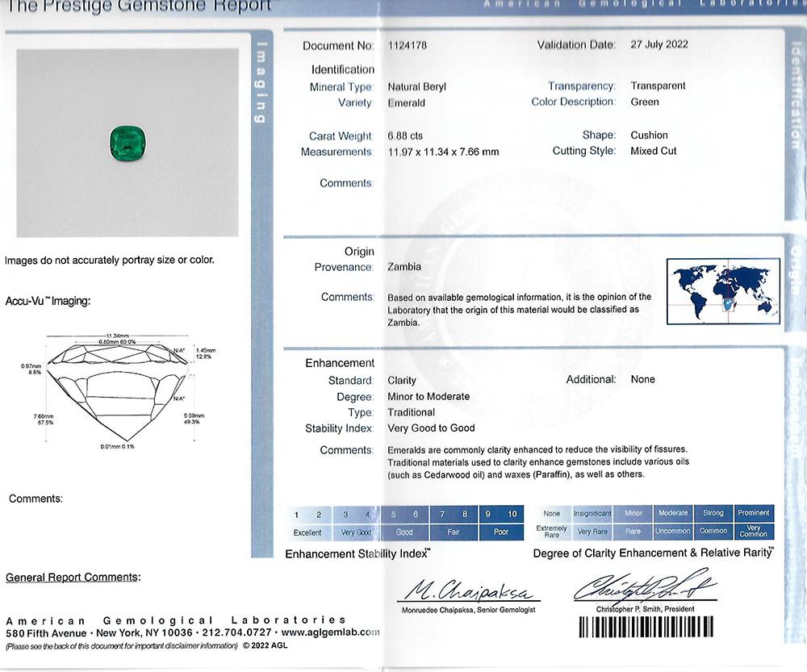Click the barcode under the president's signature
The image size is (807, 672).
(646, 627)
